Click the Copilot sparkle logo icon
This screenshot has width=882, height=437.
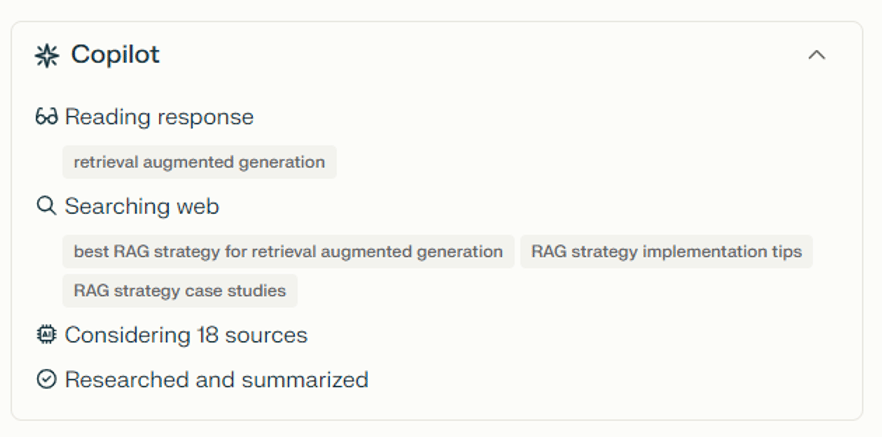coord(47,55)
